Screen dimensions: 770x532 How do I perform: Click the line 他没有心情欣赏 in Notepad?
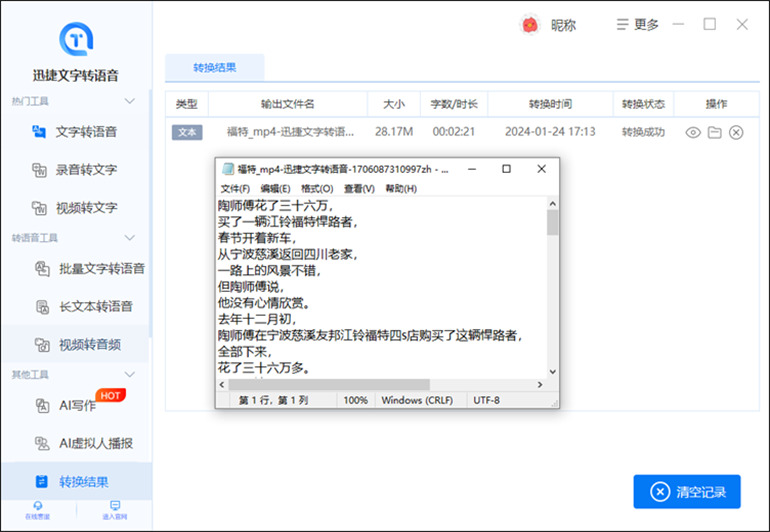[264, 303]
